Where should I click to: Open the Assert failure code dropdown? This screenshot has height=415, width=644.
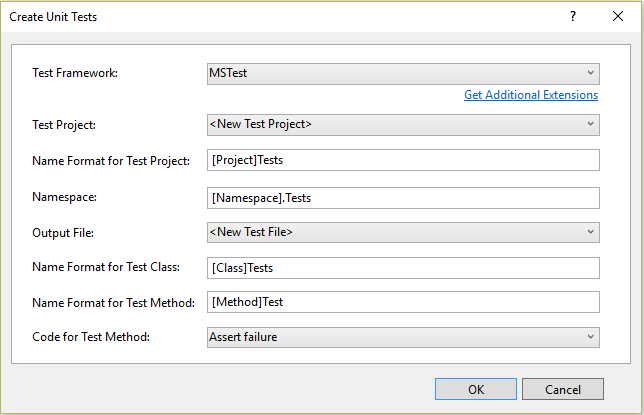[402, 337]
